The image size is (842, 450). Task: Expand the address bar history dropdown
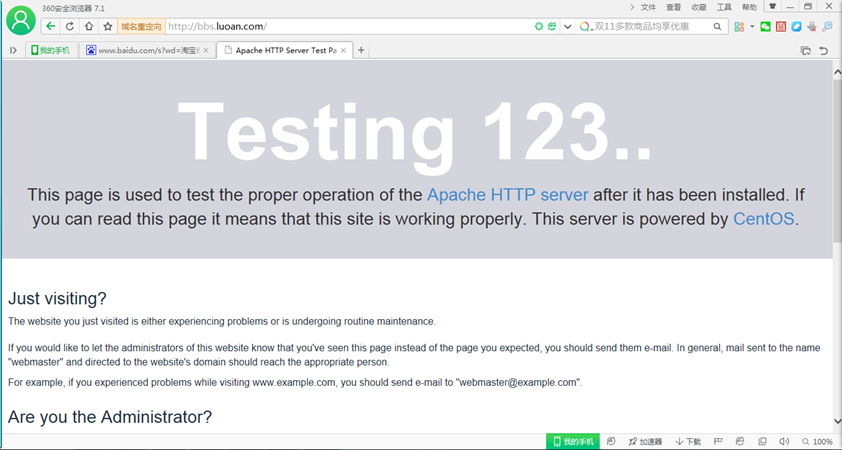[x=567, y=26]
